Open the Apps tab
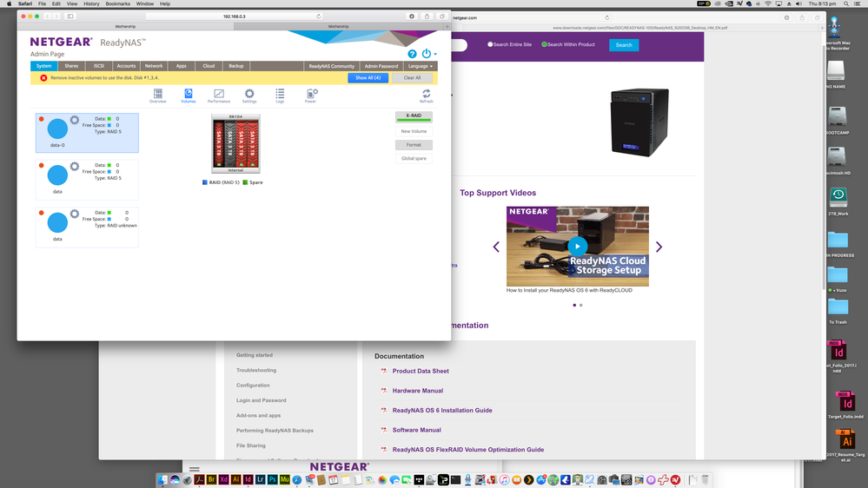The height and width of the screenshot is (488, 868). pos(181,66)
